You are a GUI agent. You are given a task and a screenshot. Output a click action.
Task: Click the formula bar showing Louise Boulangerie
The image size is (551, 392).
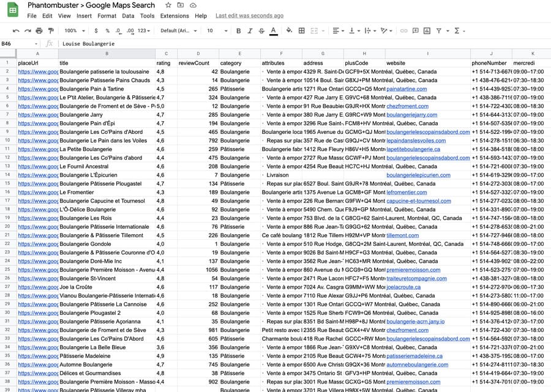(305, 44)
